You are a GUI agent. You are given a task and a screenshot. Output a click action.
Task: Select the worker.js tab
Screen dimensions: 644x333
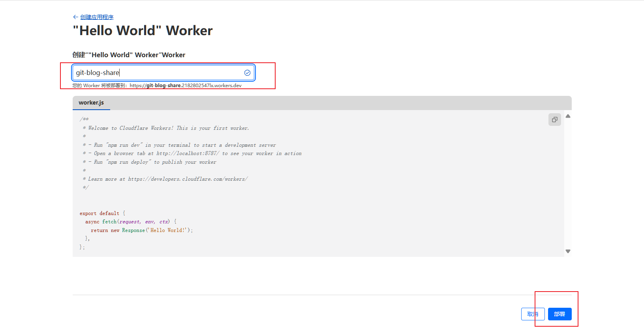pyautogui.click(x=91, y=103)
